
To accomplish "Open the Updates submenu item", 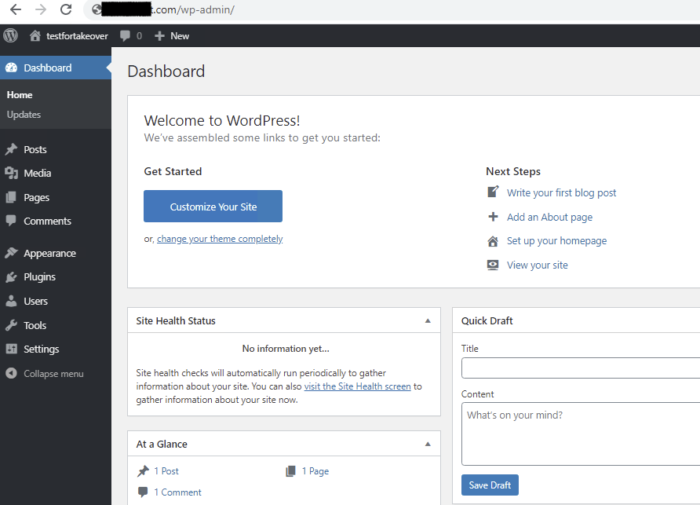I will [x=24, y=114].
